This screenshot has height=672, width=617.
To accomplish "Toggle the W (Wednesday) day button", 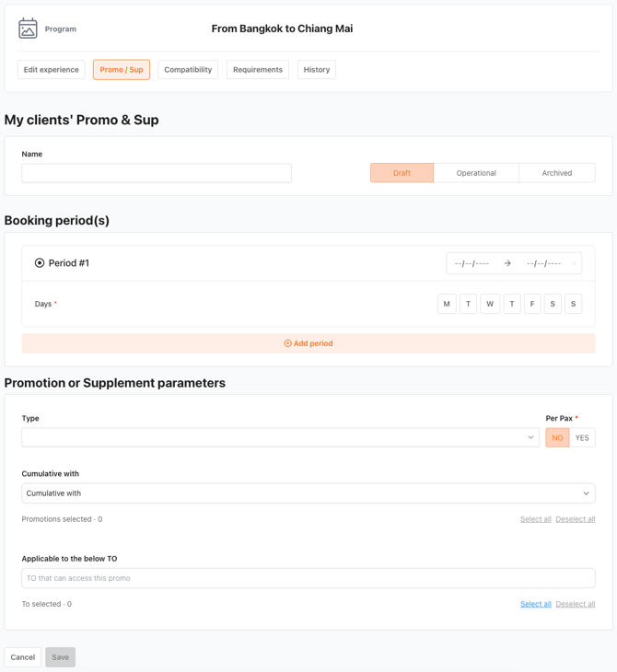I will point(490,304).
